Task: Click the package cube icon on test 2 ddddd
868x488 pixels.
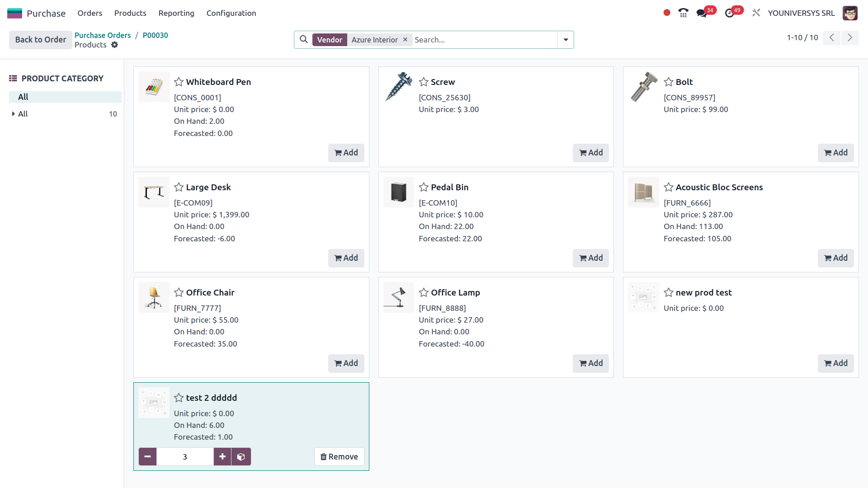Action: pyautogui.click(x=241, y=456)
